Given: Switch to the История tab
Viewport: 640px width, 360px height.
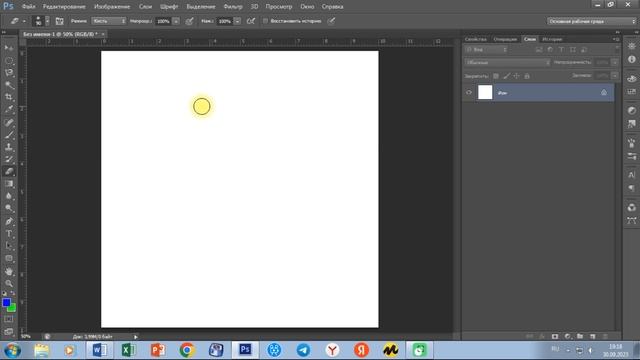Looking at the screenshot, I should [552, 39].
